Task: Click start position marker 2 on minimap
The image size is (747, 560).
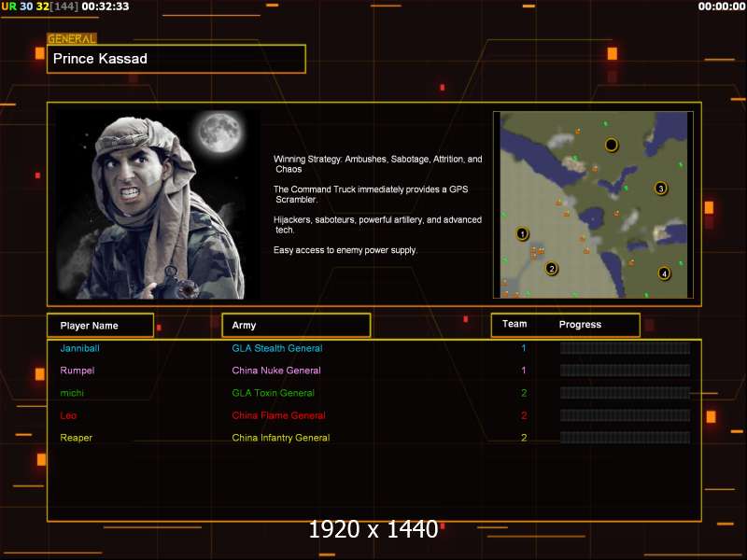Action: [x=551, y=269]
